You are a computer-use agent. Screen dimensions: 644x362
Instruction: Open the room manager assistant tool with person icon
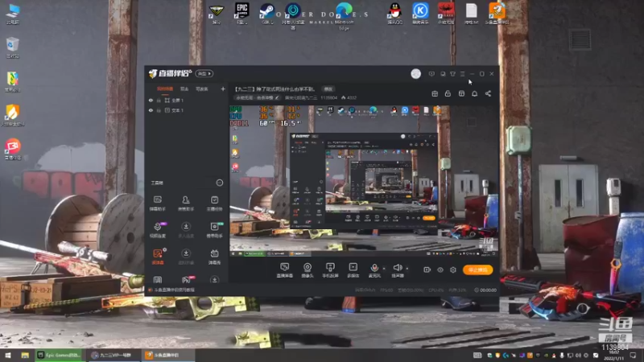186,204
